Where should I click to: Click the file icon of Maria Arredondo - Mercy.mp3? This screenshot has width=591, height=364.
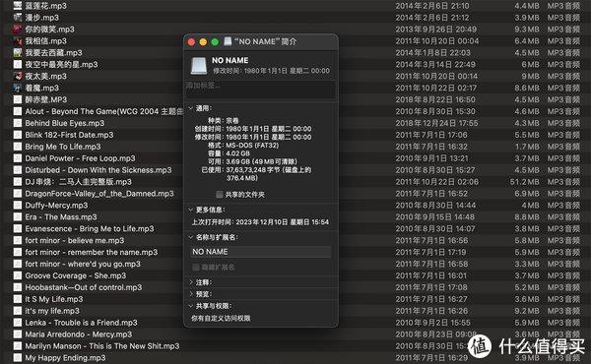[x=18, y=334]
